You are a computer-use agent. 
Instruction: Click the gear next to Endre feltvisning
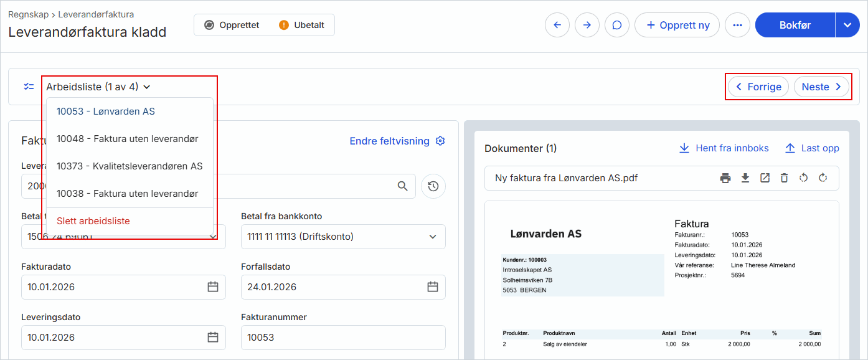(440, 141)
